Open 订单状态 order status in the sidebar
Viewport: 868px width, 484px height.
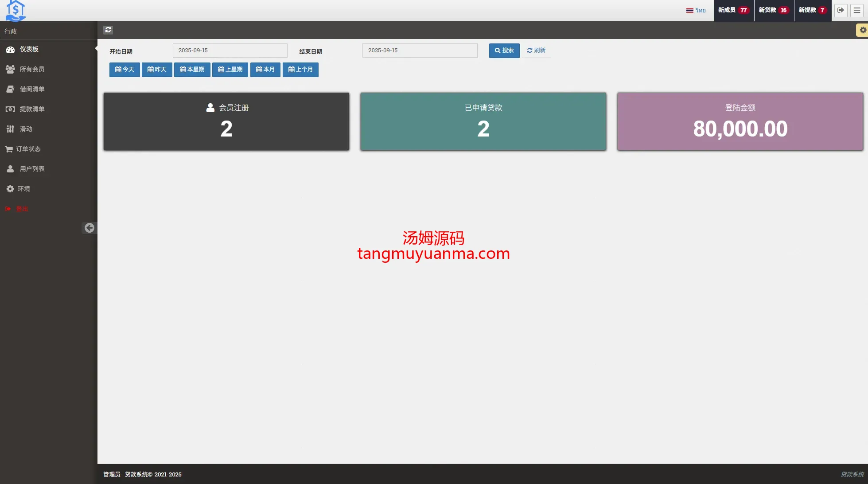pyautogui.click(x=28, y=149)
